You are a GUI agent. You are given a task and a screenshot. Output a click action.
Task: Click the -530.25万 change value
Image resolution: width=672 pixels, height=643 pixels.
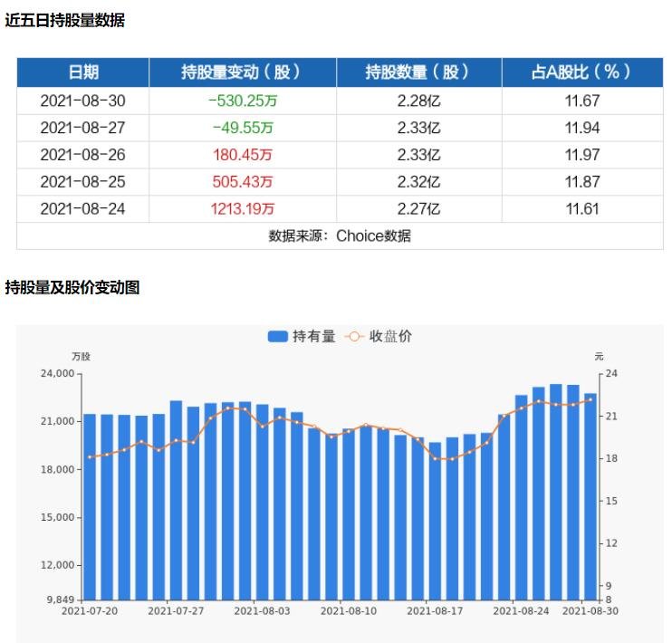[x=243, y=101]
